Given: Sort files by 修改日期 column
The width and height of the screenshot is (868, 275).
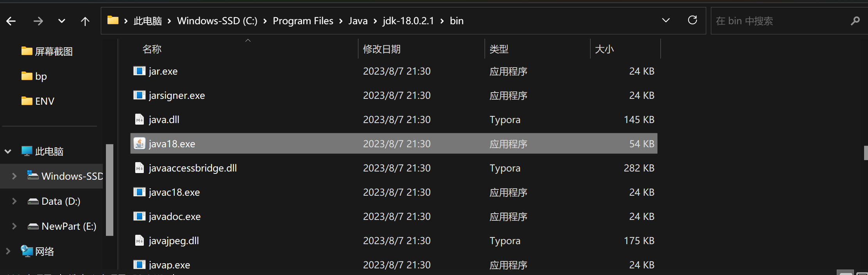Looking at the screenshot, I should (382, 49).
